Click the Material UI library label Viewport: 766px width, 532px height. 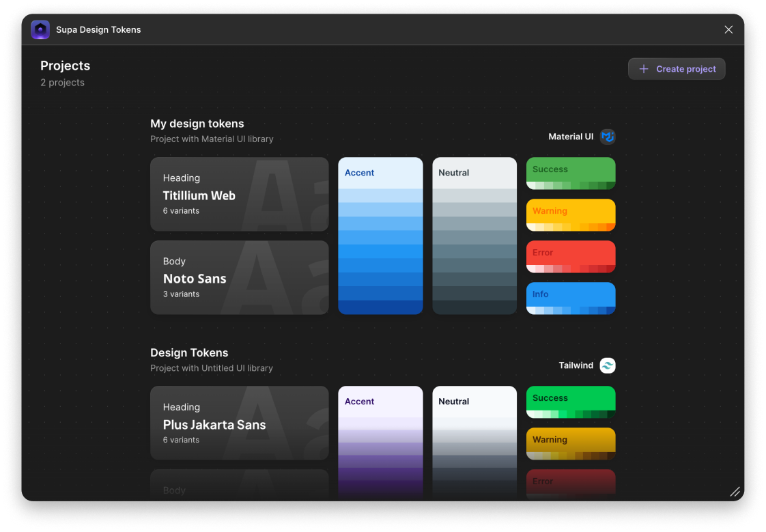click(x=571, y=137)
